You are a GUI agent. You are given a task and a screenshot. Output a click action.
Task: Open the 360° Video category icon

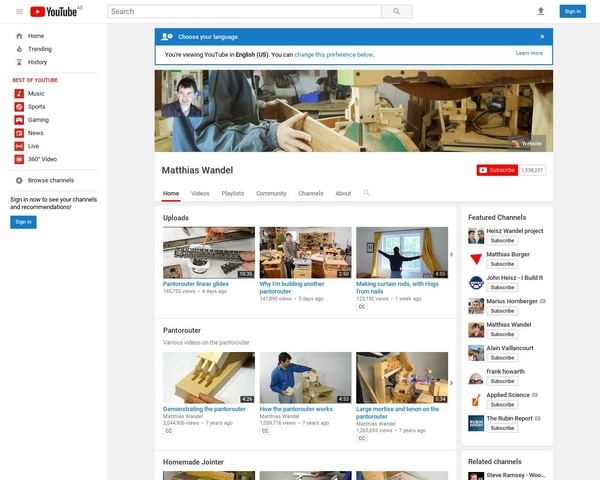coord(19,159)
